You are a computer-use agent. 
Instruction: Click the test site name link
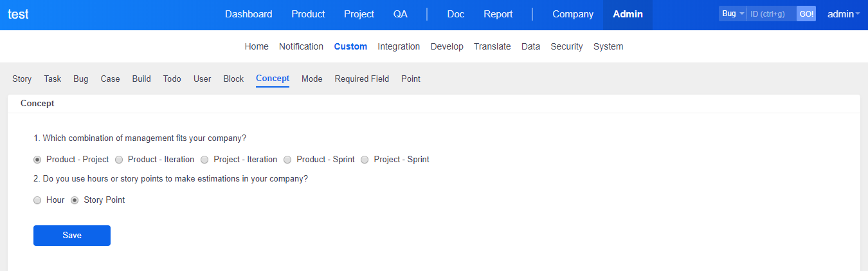pos(18,14)
